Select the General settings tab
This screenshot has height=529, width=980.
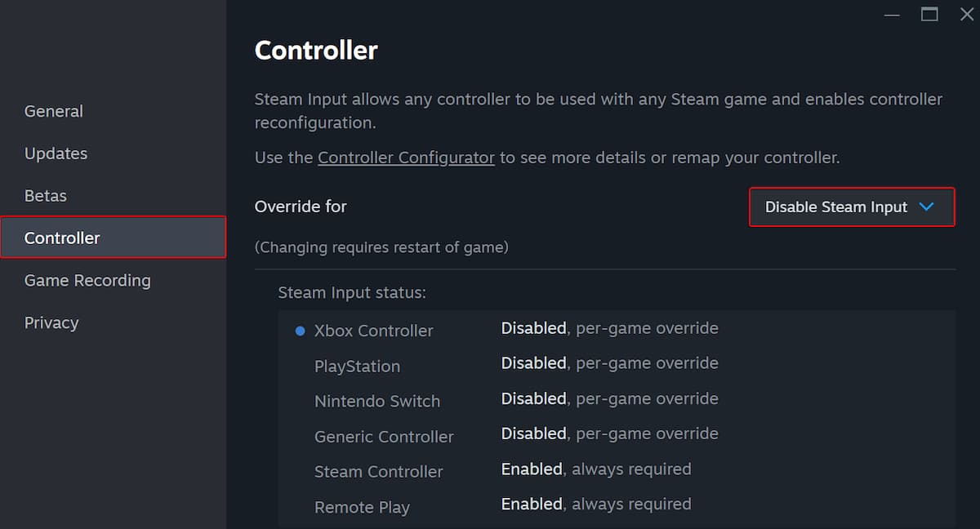pyautogui.click(x=54, y=111)
